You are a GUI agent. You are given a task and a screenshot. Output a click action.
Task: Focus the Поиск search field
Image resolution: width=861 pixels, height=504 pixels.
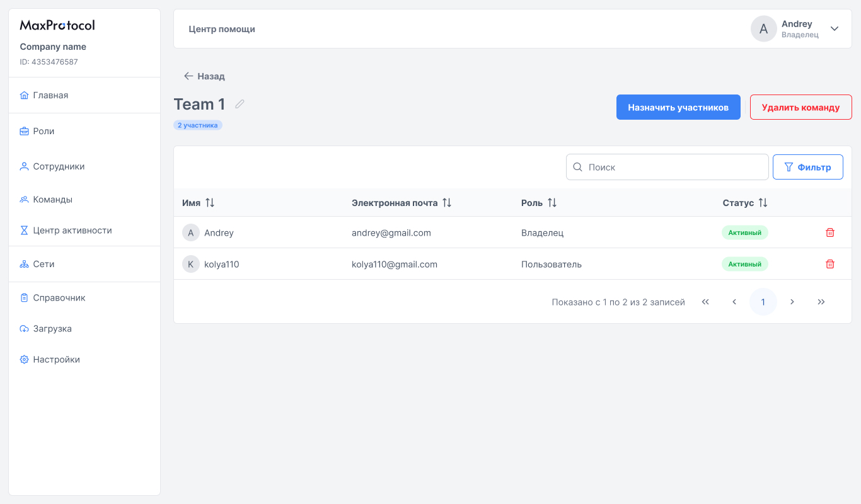pyautogui.click(x=667, y=167)
